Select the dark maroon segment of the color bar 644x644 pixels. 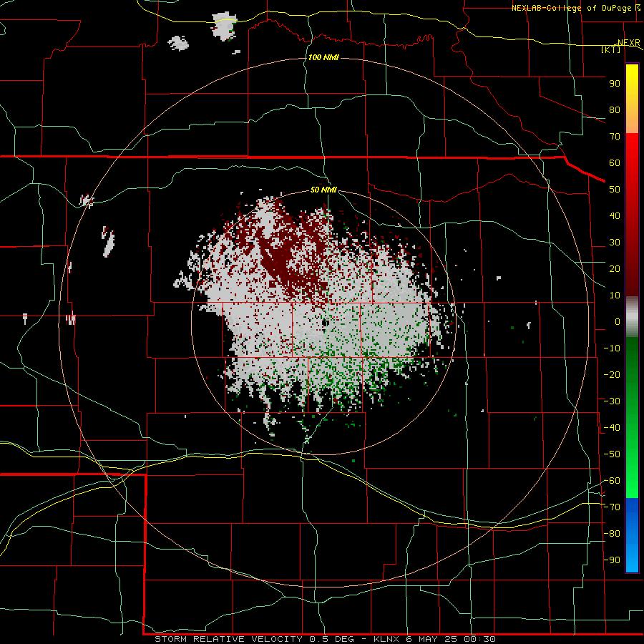[632, 267]
